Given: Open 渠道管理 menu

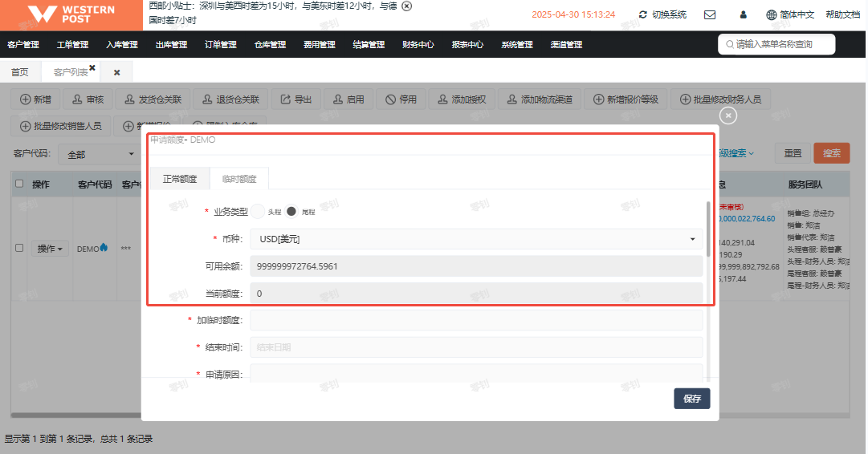Looking at the screenshot, I should point(566,45).
